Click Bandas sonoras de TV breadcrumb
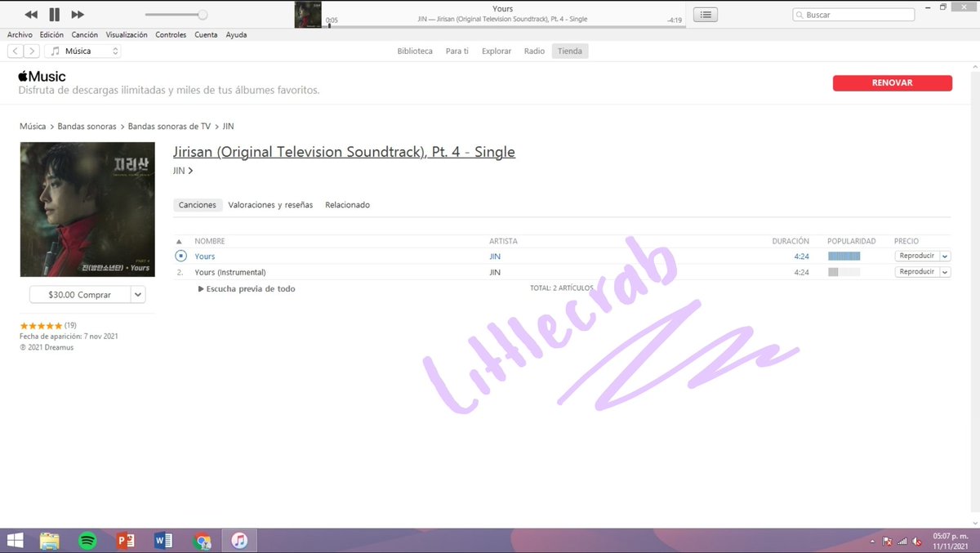980x553 pixels. click(x=169, y=127)
